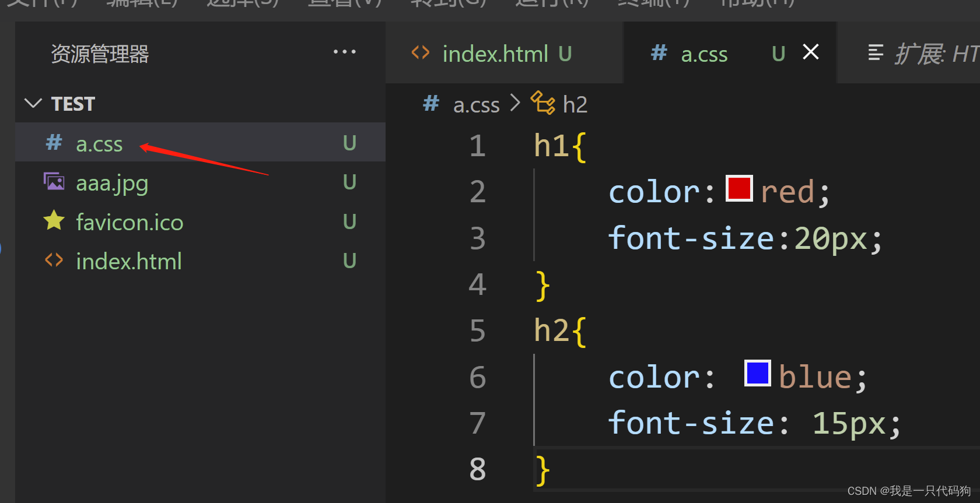Click line number 1 in the gutter

click(x=477, y=146)
